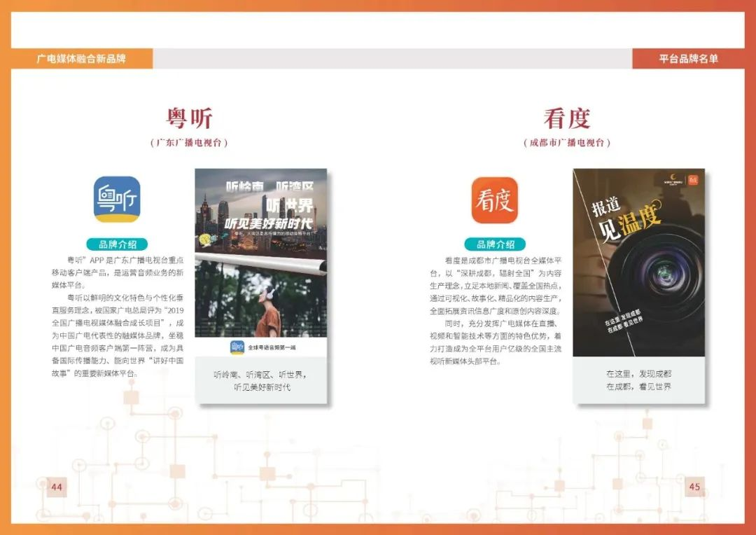Click the 粤听 large title

coord(189,118)
